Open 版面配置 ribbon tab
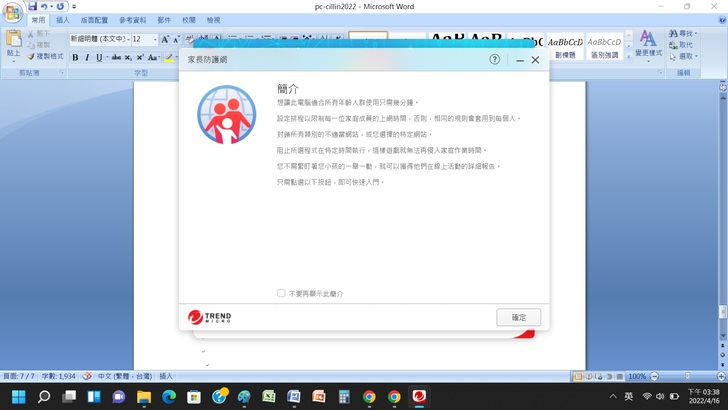Screen dimensions: 728x410 point(94,20)
